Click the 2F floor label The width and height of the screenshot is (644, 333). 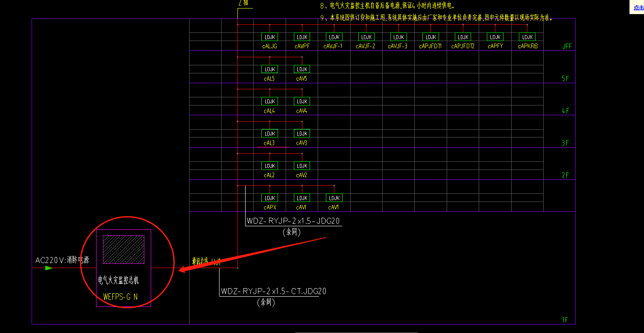565,175
